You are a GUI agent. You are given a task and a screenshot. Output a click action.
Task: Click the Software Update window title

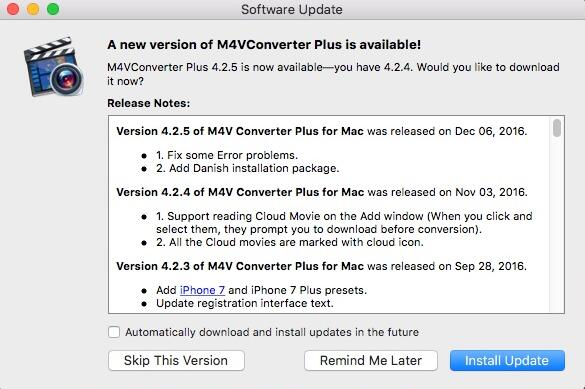coord(292,9)
